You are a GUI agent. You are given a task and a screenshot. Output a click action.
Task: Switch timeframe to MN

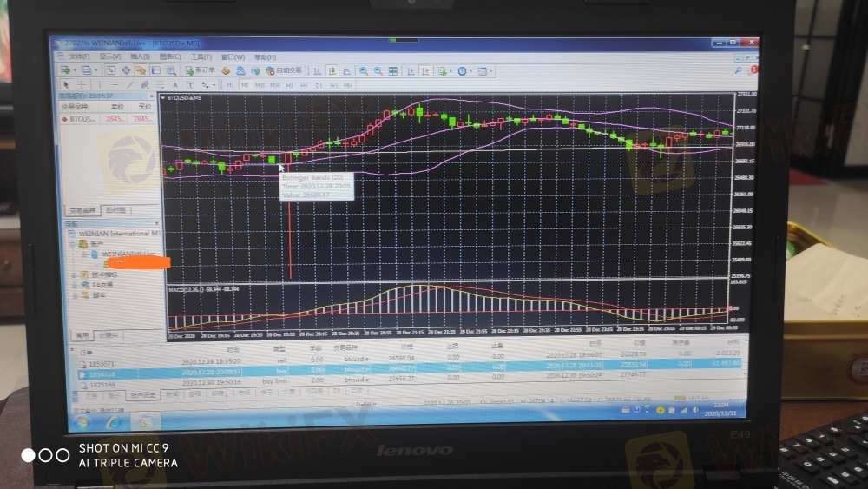point(348,85)
